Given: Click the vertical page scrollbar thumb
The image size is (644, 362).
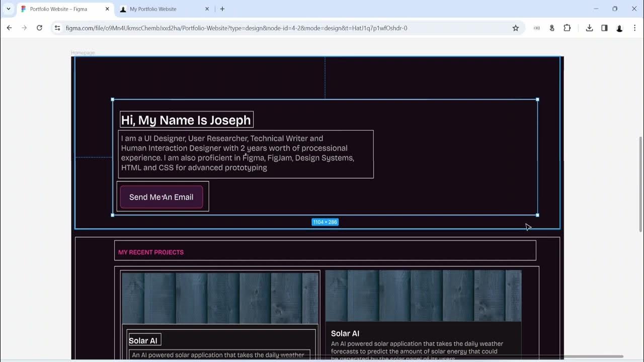Looking at the screenshot, I should (x=640, y=184).
